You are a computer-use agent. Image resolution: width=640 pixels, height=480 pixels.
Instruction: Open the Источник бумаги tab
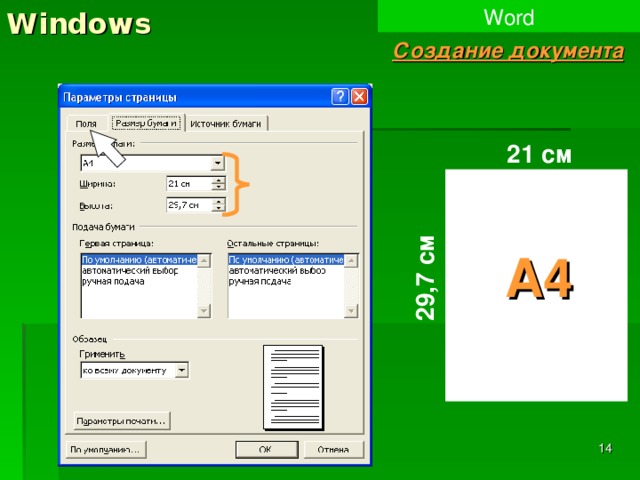226,124
